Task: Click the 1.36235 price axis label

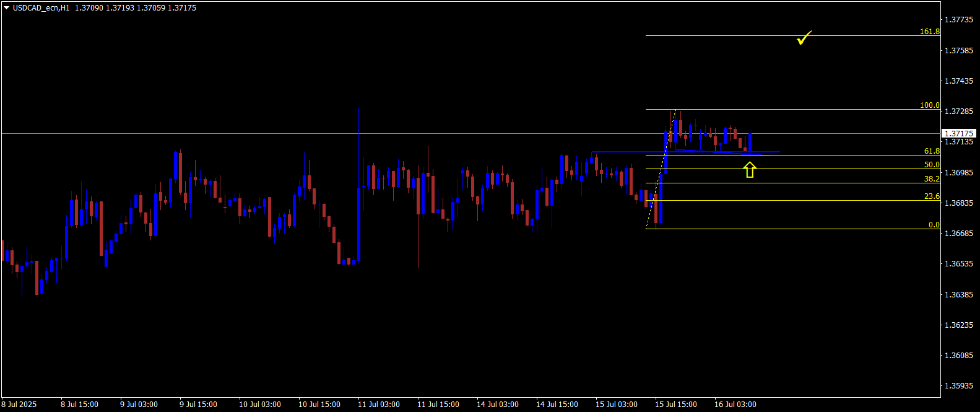Action: pos(958,325)
